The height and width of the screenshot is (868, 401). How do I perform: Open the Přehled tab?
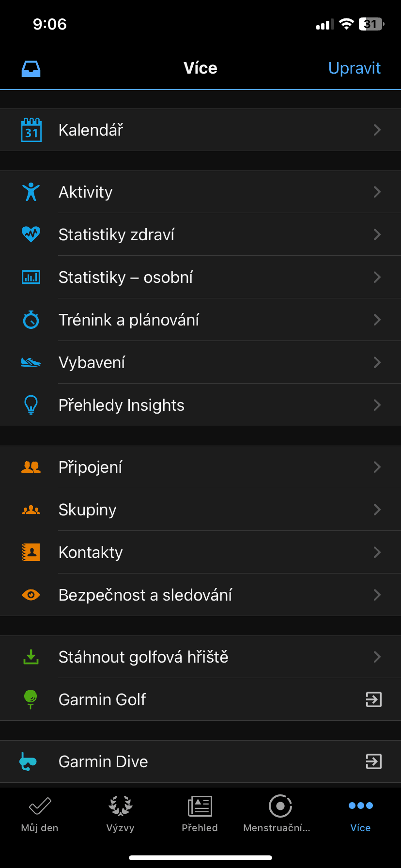200,814
